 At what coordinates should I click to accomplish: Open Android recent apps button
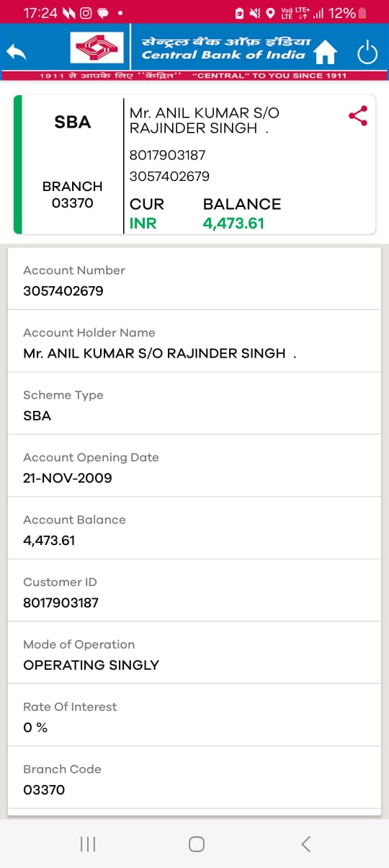88,843
